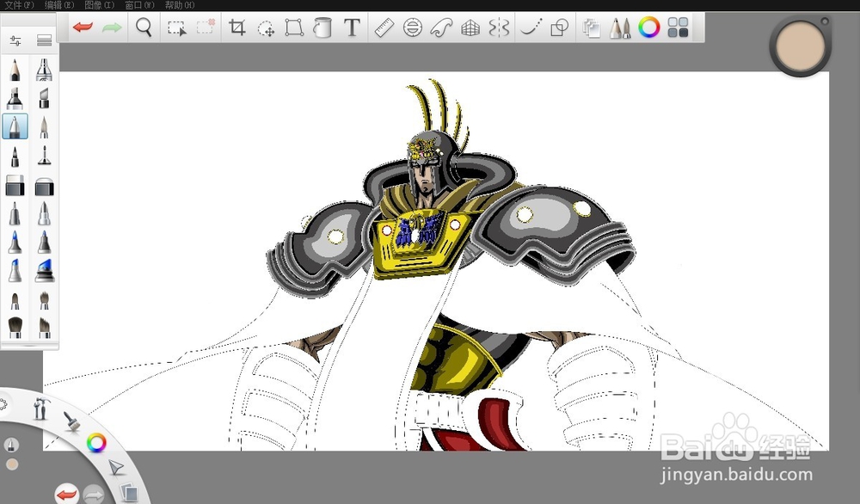Screen dimensions: 860x504
Task: Open the 图像(I) menu
Action: coord(99,5)
